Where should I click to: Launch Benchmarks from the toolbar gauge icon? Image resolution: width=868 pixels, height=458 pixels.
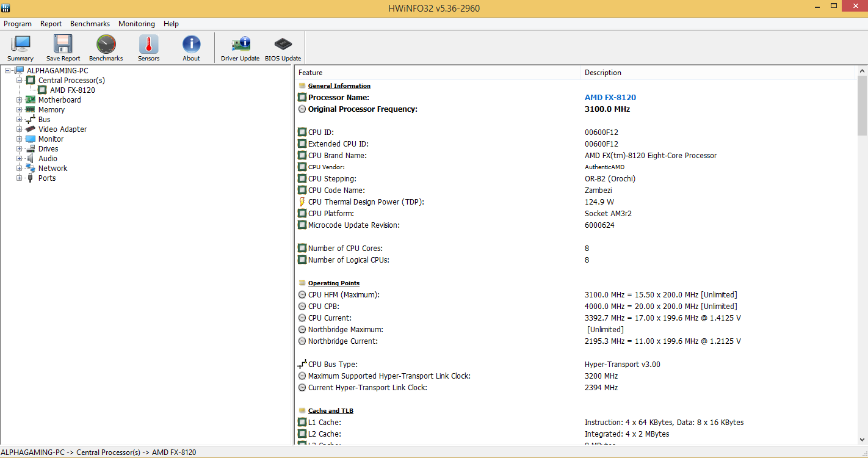(x=106, y=44)
